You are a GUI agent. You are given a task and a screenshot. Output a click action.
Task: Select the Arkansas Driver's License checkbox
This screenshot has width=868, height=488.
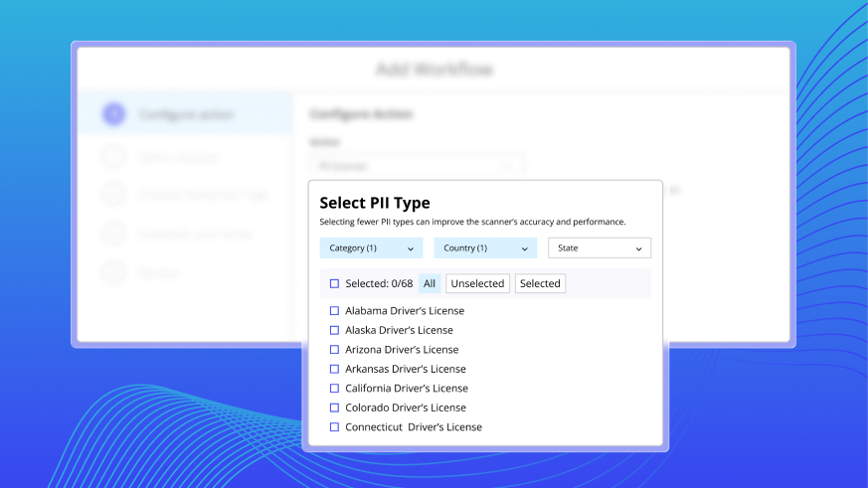334,369
